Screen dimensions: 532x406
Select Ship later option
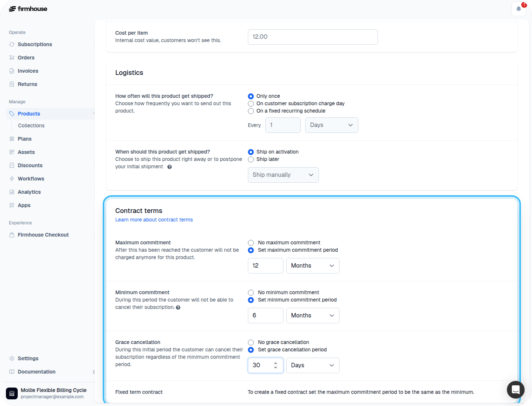pos(251,159)
